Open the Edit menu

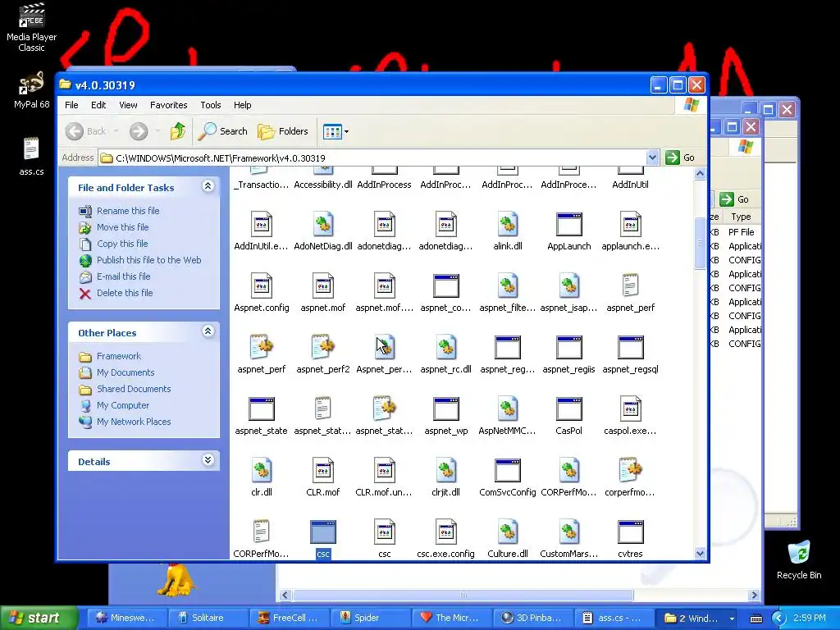[x=98, y=105]
